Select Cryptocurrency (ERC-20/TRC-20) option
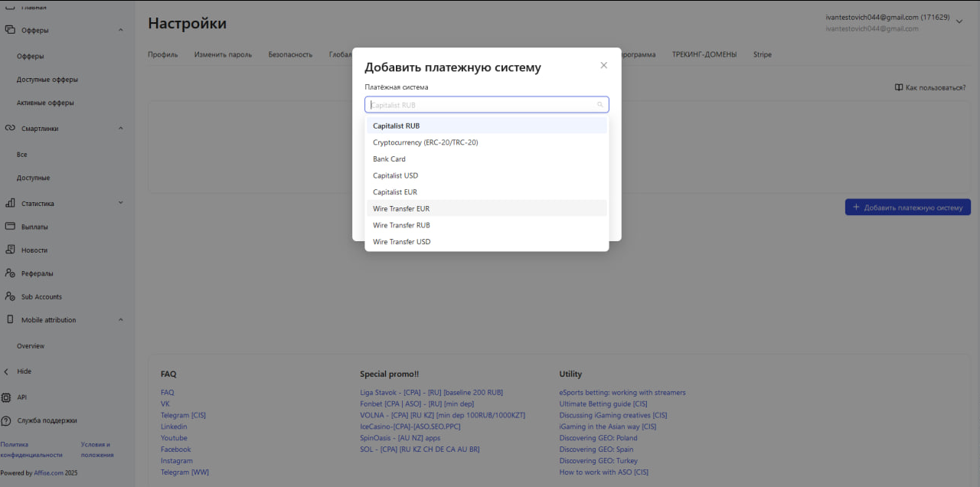Image resolution: width=980 pixels, height=487 pixels. (x=426, y=142)
